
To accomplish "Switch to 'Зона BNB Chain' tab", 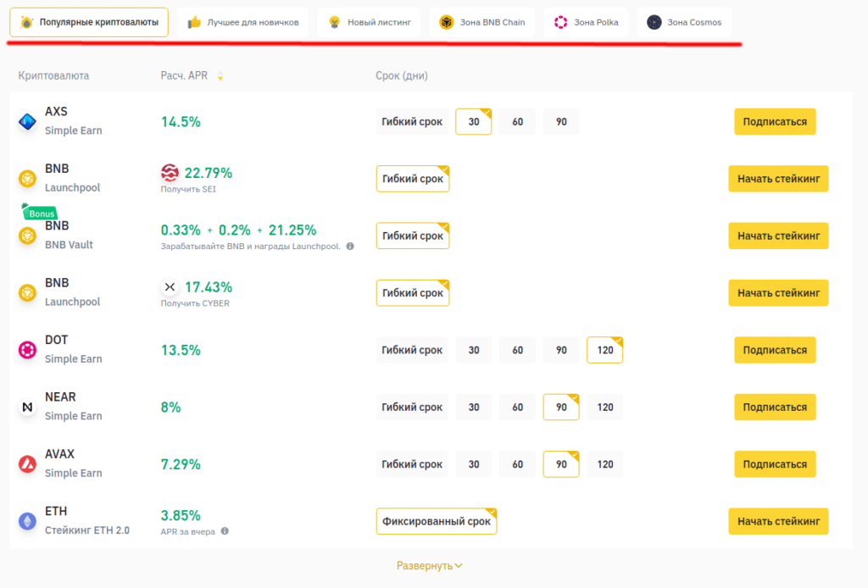I will point(481,22).
